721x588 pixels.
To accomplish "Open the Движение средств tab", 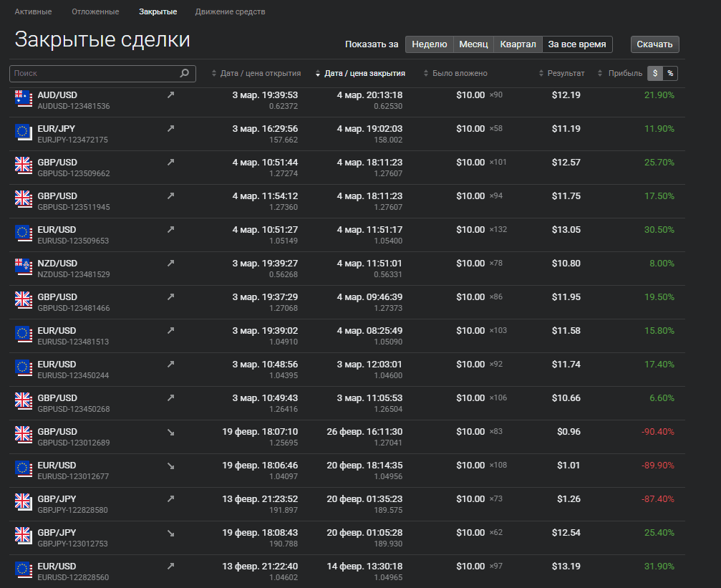I will coord(230,11).
